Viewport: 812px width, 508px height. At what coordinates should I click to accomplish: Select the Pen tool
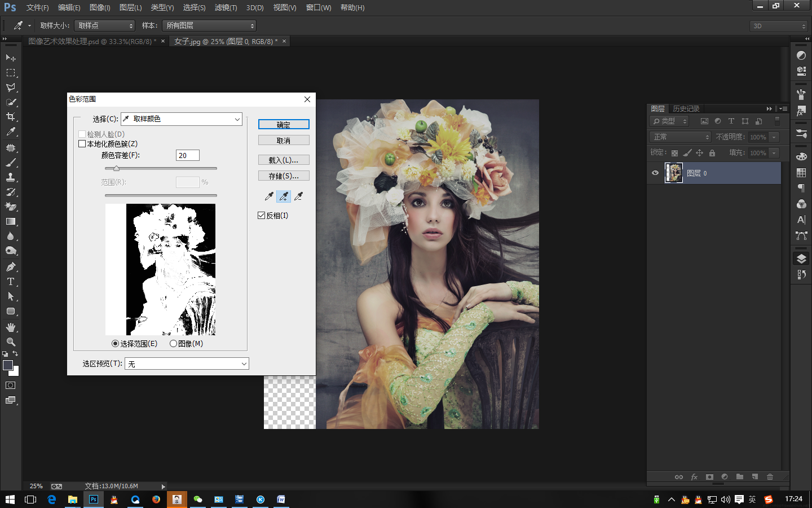click(x=10, y=267)
